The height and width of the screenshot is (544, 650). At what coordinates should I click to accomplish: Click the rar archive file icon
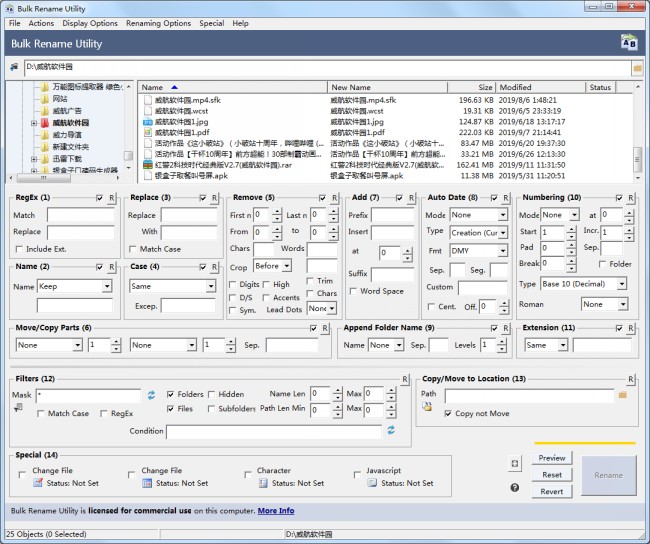148,165
